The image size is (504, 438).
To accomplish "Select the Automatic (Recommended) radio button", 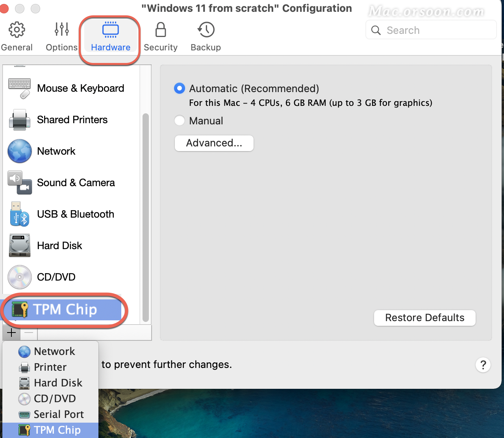I will point(180,88).
